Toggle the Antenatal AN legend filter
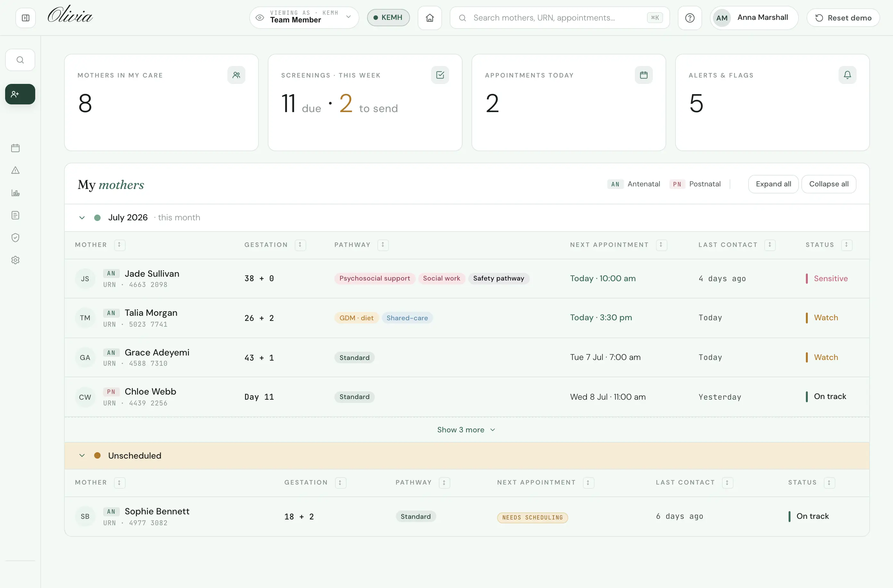This screenshot has height=588, width=893. (633, 184)
